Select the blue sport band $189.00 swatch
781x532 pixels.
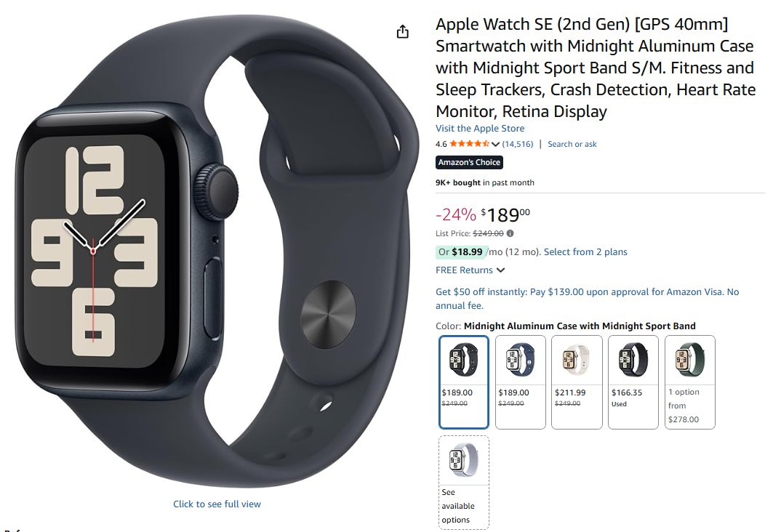(x=521, y=382)
